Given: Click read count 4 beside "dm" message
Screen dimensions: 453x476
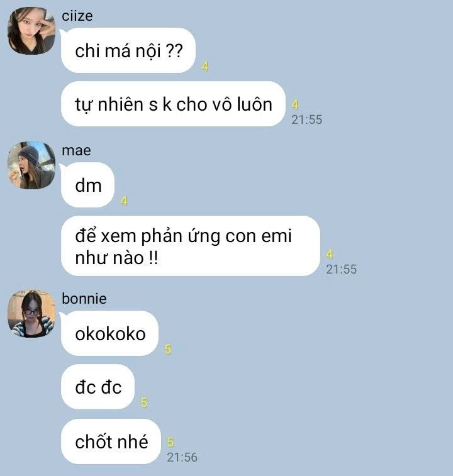Looking at the screenshot, I should 124,201.
